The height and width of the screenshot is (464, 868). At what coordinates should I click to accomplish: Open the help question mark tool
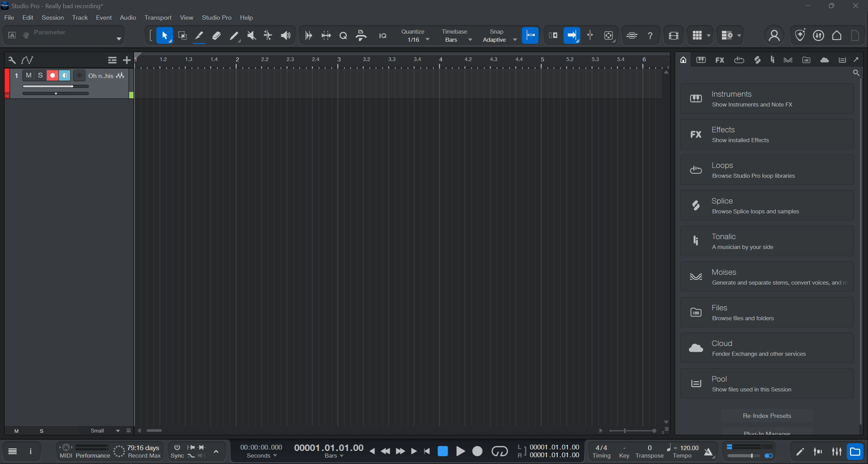650,35
